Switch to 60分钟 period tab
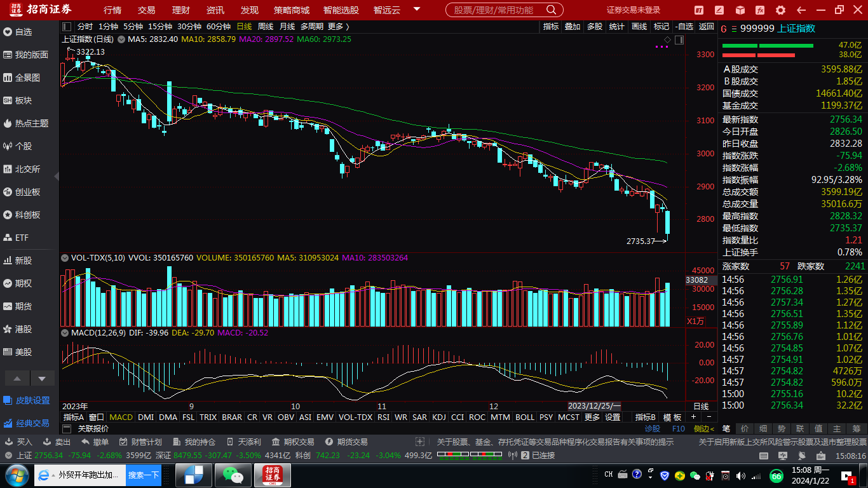Image resolution: width=868 pixels, height=488 pixels. point(219,27)
